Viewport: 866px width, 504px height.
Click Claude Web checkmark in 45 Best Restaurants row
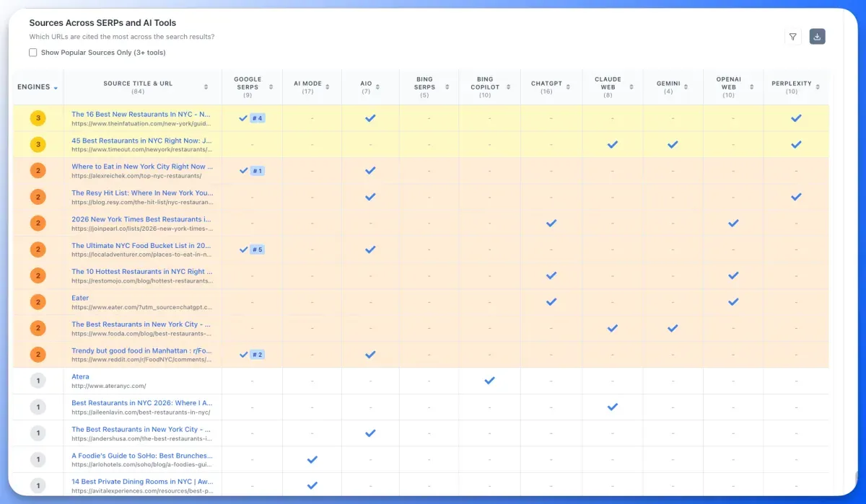pyautogui.click(x=613, y=144)
